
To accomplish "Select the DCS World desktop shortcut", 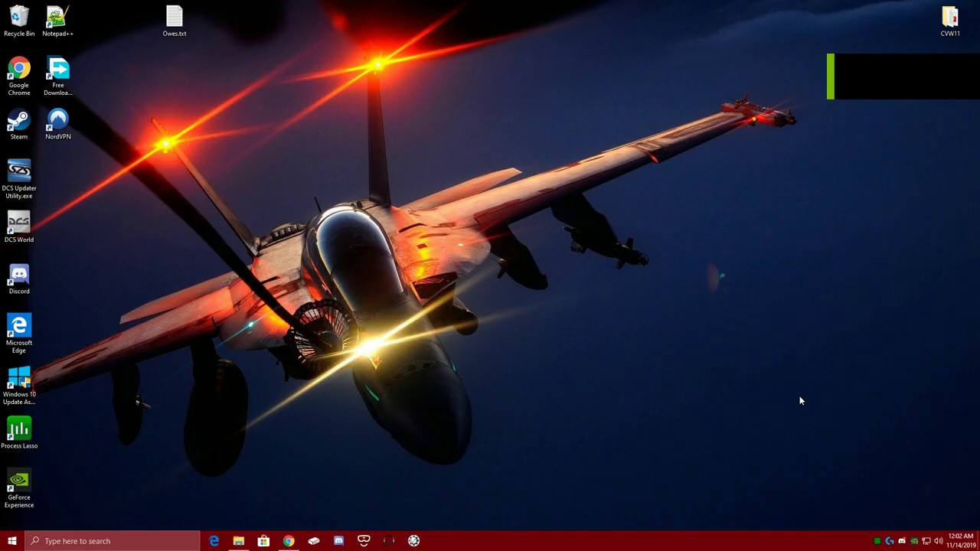I will pos(19,227).
